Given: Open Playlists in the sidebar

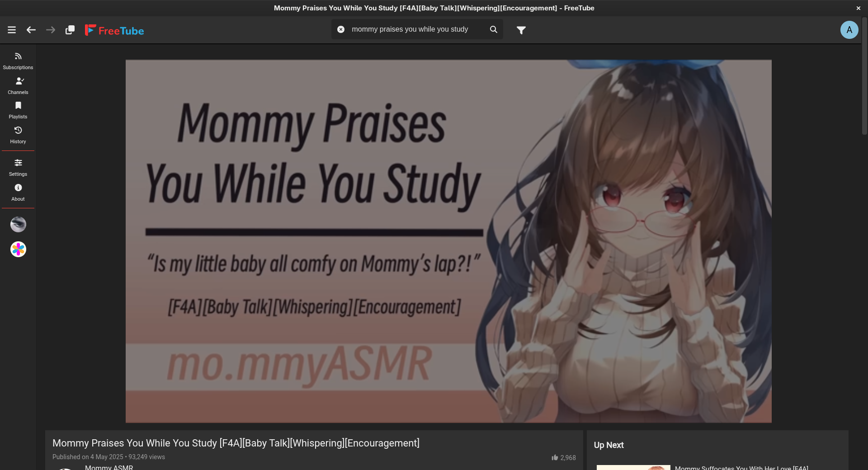Looking at the screenshot, I should (x=18, y=110).
